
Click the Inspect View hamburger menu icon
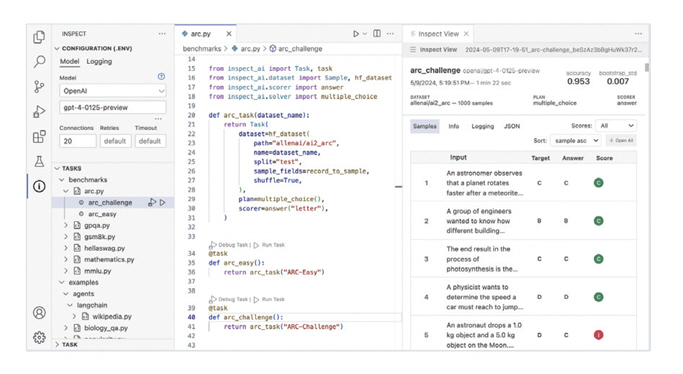[413, 50]
